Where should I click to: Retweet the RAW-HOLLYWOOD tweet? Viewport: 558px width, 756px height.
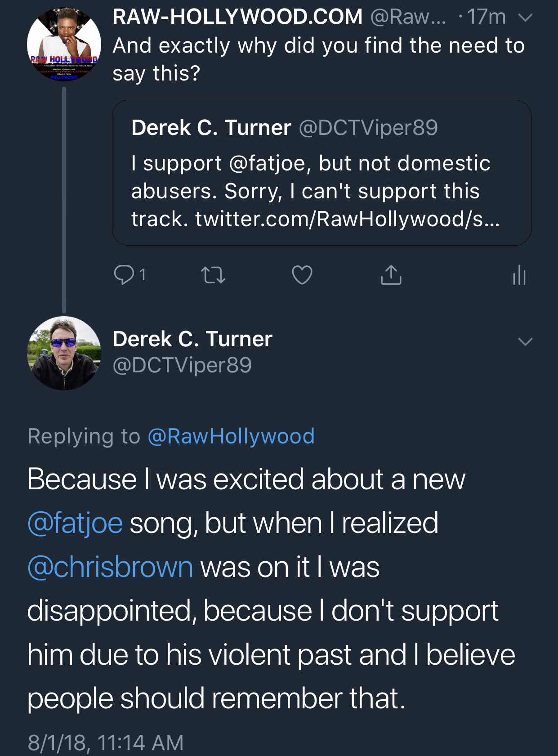pos(213,275)
